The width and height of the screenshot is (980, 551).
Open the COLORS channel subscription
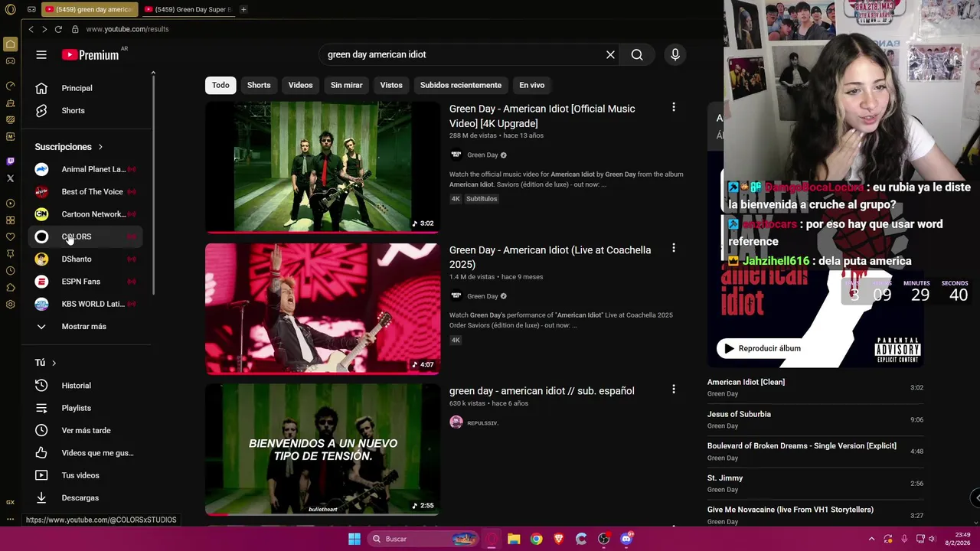tap(86, 236)
